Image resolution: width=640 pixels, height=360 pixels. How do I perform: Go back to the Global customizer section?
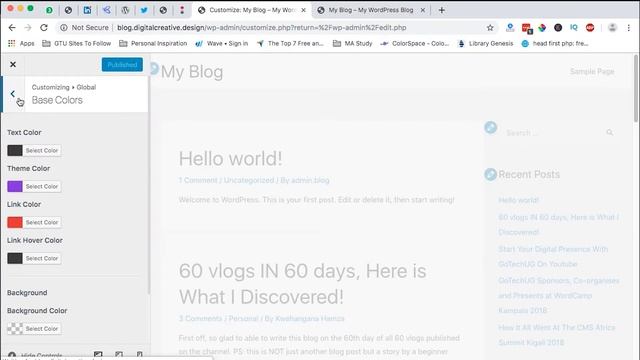[13, 94]
